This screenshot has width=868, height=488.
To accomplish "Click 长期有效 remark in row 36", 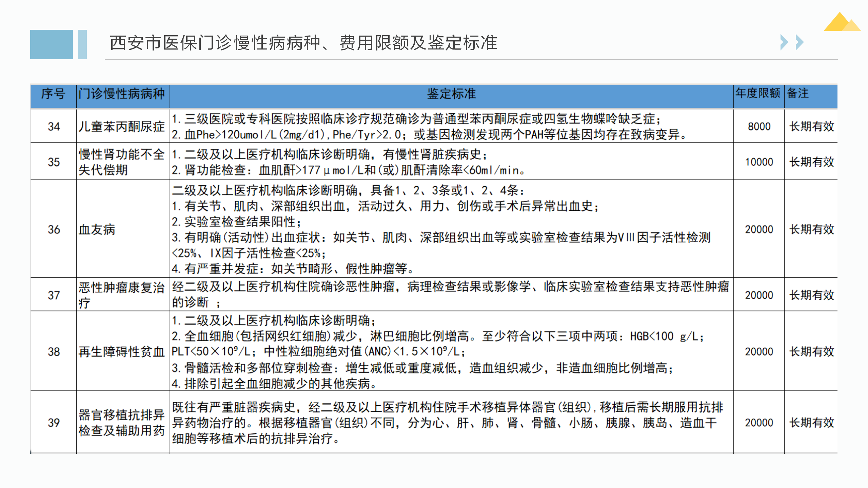I will coord(811,229).
